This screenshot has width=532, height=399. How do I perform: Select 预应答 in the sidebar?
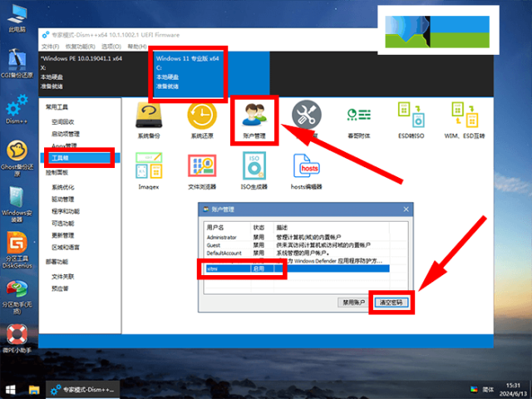[60, 288]
